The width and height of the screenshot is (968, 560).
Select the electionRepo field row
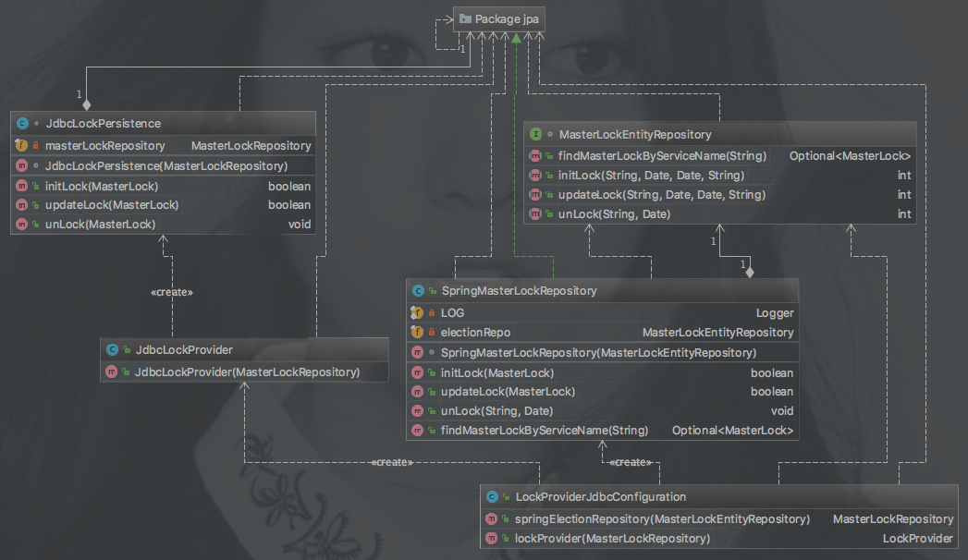point(475,332)
